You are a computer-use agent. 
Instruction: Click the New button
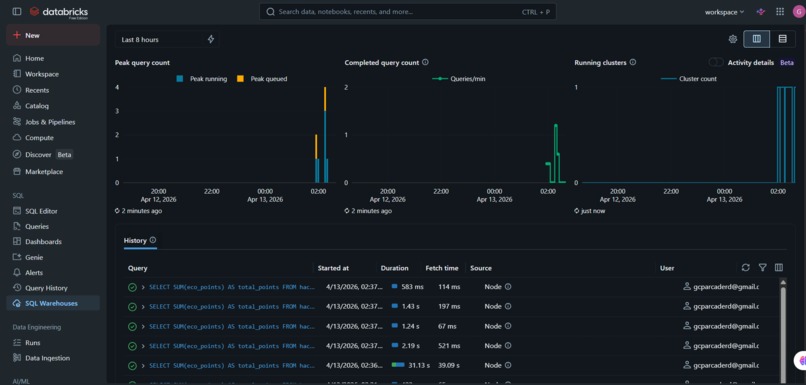coord(53,35)
